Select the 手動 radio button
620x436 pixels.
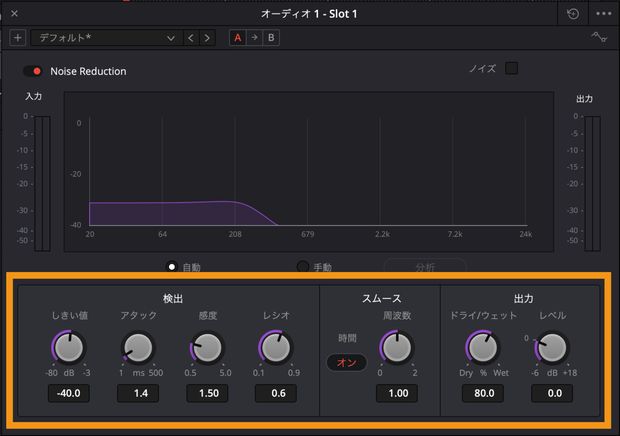tap(302, 266)
